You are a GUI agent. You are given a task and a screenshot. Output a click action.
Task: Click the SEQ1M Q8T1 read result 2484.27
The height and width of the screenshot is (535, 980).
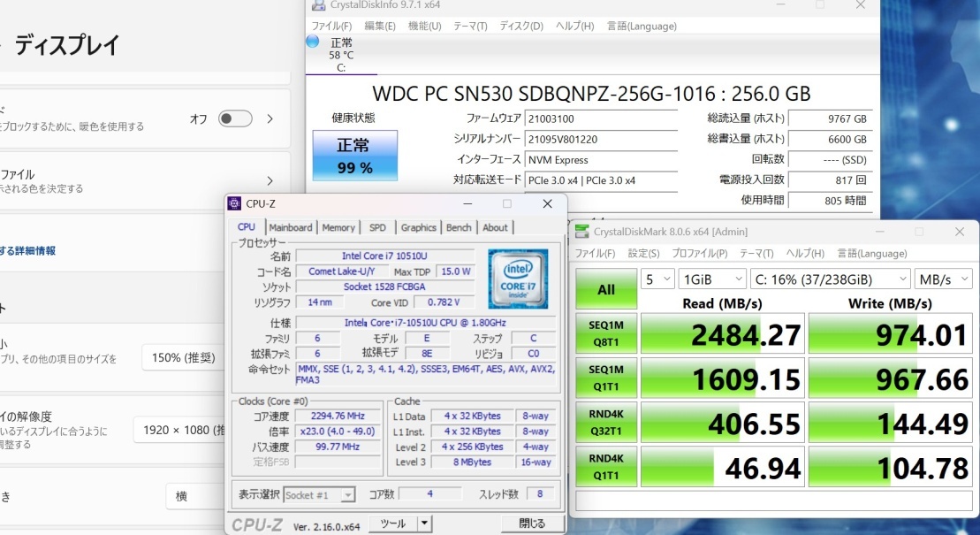tap(723, 334)
